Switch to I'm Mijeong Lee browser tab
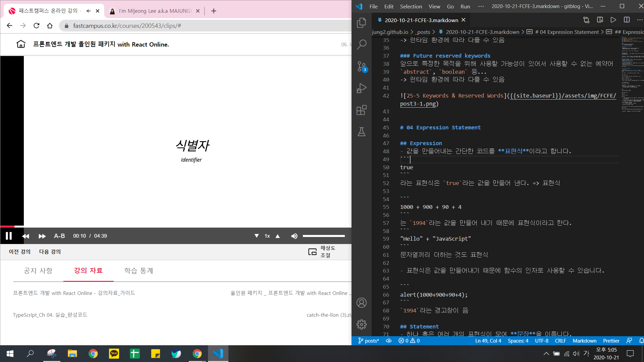This screenshot has width=644, height=362. (155, 11)
